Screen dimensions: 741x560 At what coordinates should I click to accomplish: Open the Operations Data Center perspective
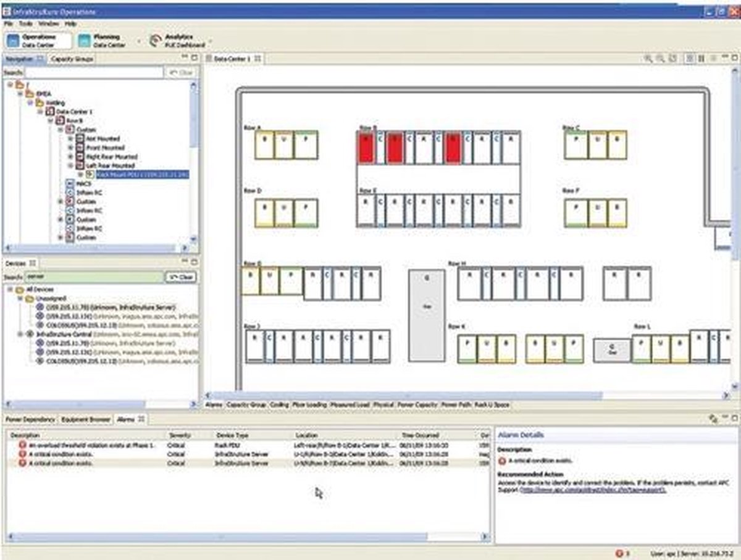tap(38, 41)
